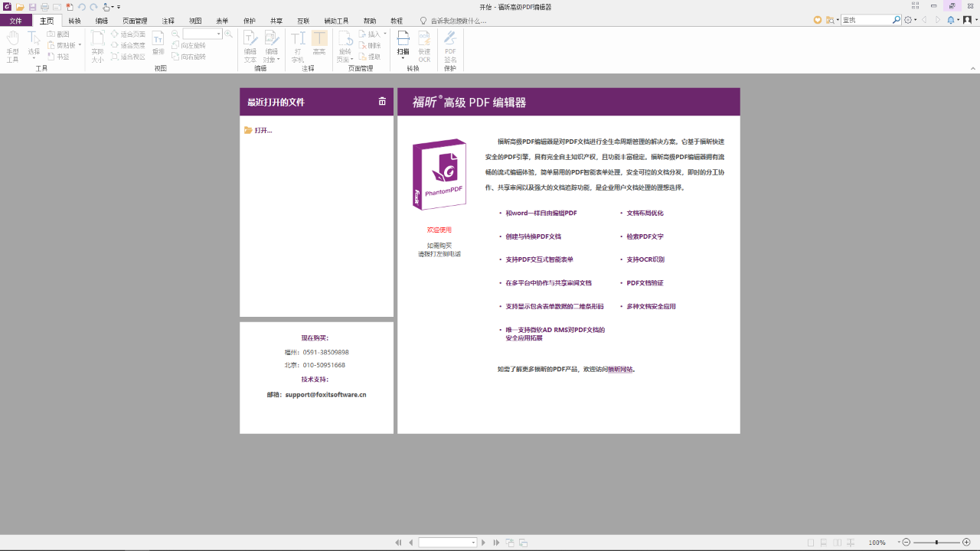
Task: Click the save icon in quick access toolbar
Action: click(33, 7)
